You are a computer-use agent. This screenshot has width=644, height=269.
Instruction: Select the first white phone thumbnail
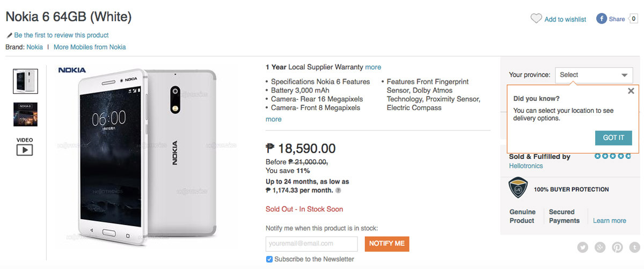(25, 81)
